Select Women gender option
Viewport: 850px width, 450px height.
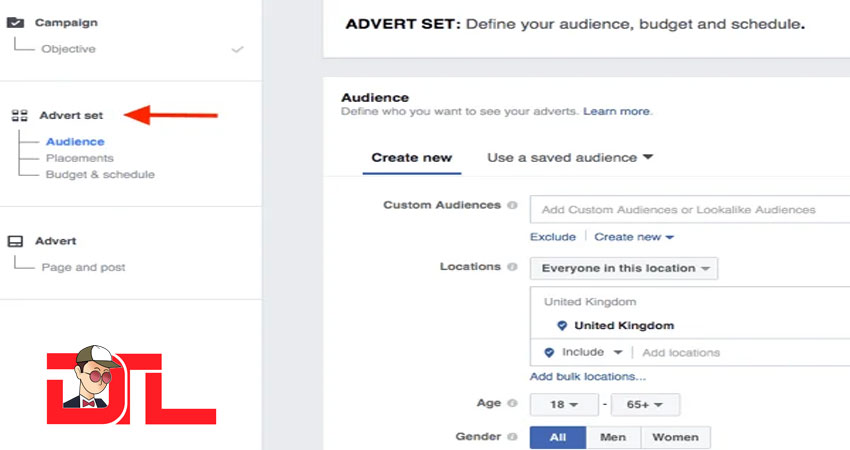click(x=676, y=437)
